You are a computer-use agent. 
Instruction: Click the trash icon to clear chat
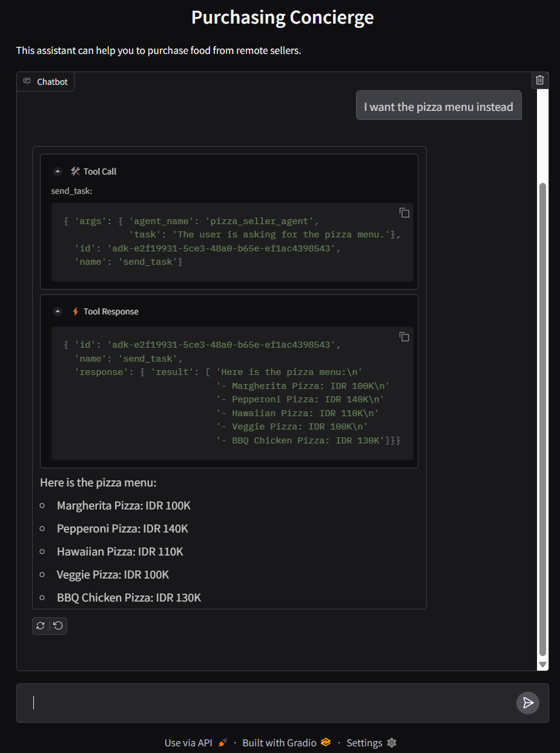(x=540, y=80)
